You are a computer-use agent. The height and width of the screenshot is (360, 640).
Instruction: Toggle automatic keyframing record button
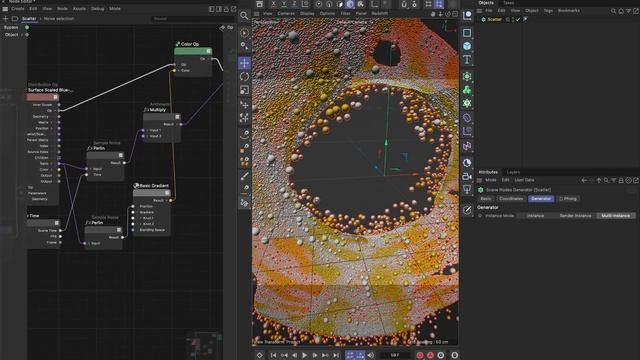[430, 356]
